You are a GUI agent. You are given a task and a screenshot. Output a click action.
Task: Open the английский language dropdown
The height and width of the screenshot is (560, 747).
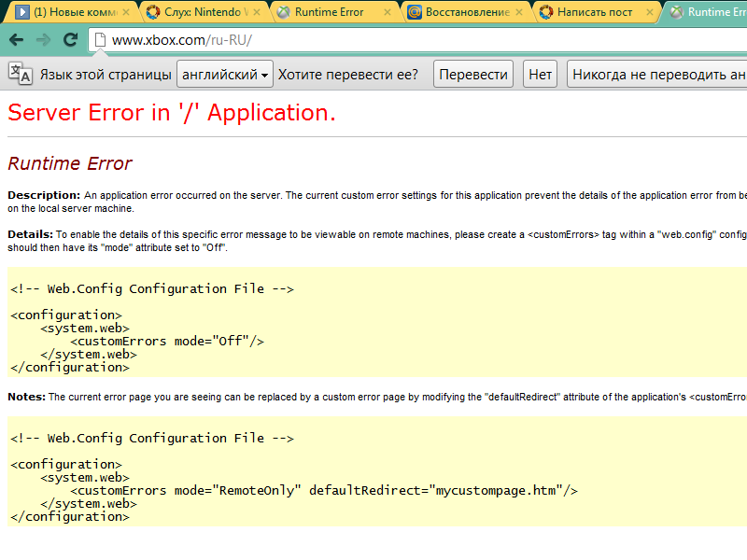[225, 74]
